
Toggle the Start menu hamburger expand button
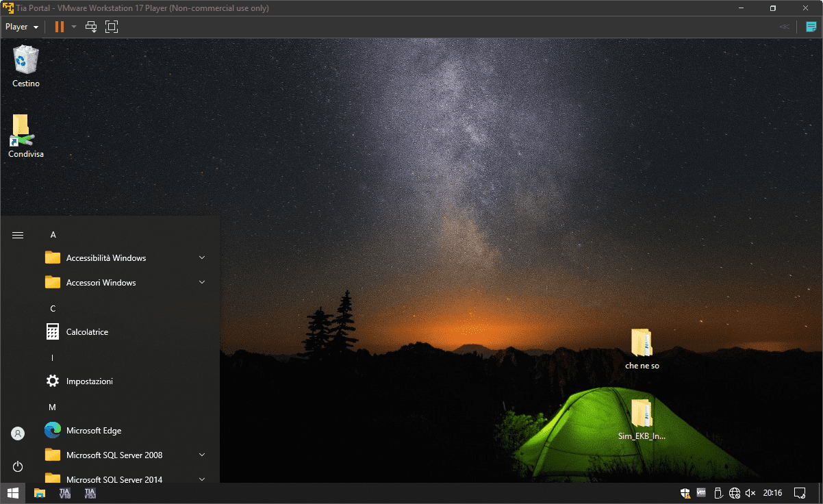pyautogui.click(x=18, y=235)
